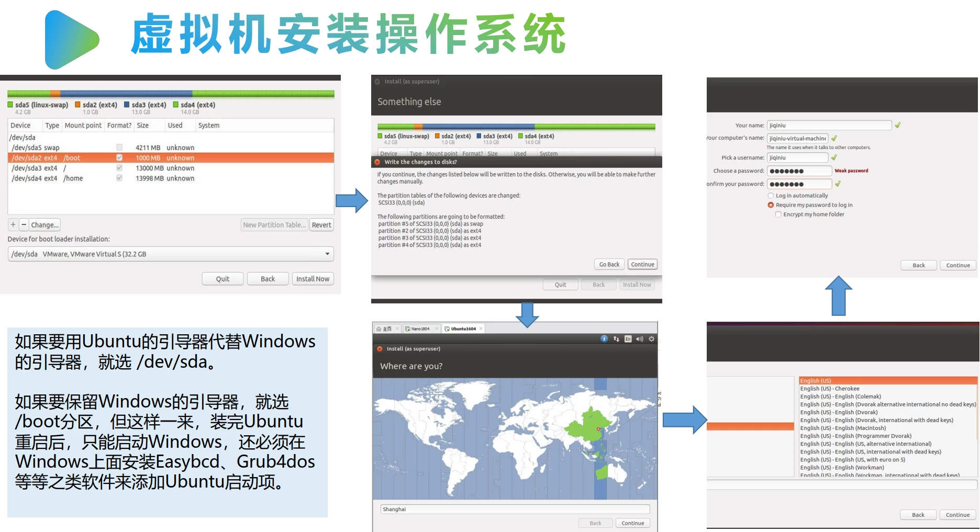Click the orange sda2 (ext4) legend swatch
The height and width of the screenshot is (532, 980).
point(78,105)
